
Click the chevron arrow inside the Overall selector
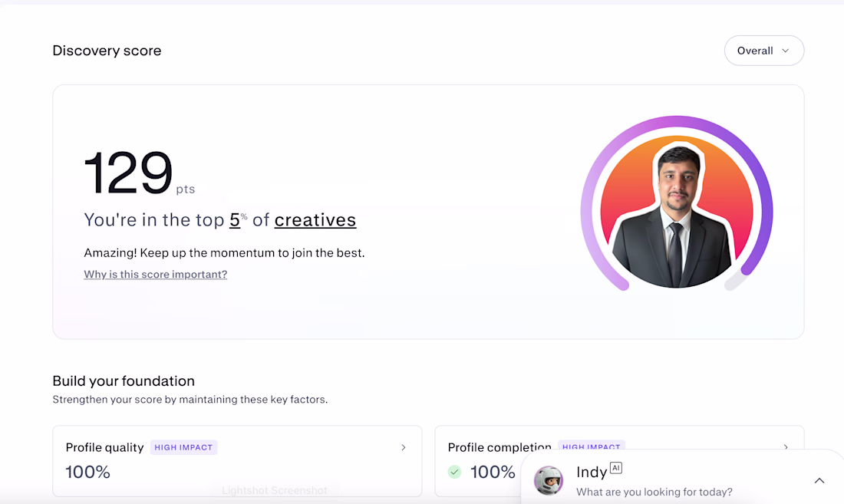[785, 51]
